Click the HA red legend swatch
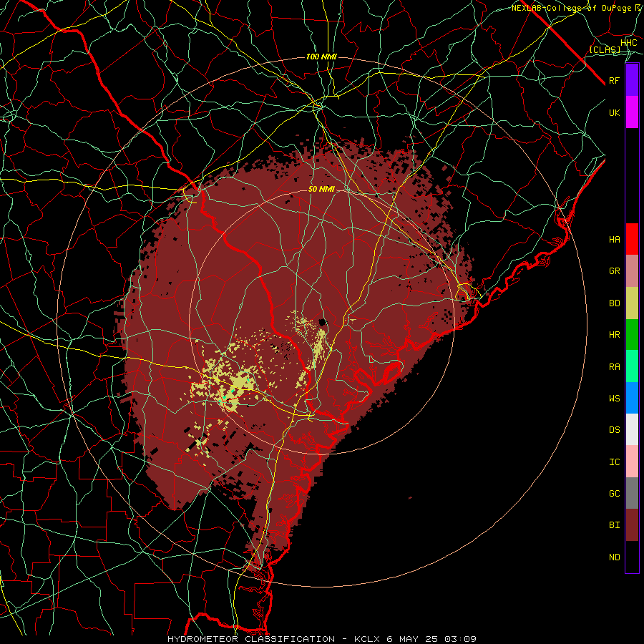644x644 pixels. click(x=632, y=239)
